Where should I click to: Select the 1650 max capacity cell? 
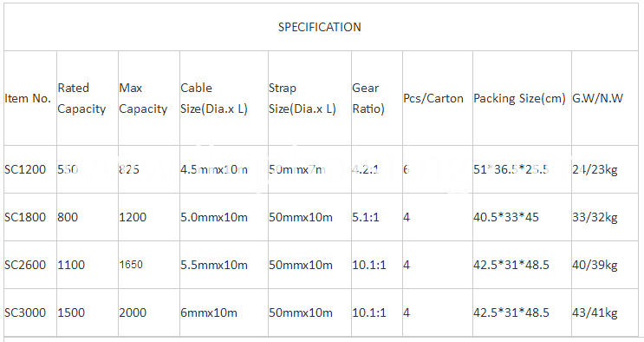(131, 265)
